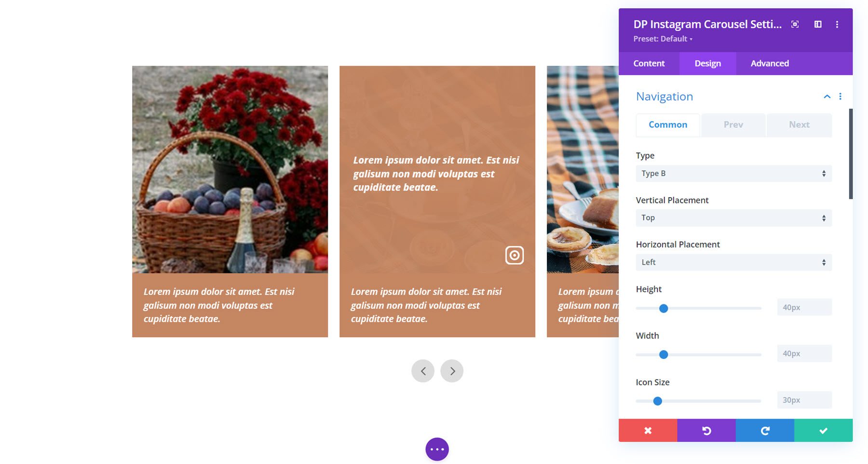Expand the settings modal to fullscreen
The image size is (868, 464).
[x=795, y=24]
